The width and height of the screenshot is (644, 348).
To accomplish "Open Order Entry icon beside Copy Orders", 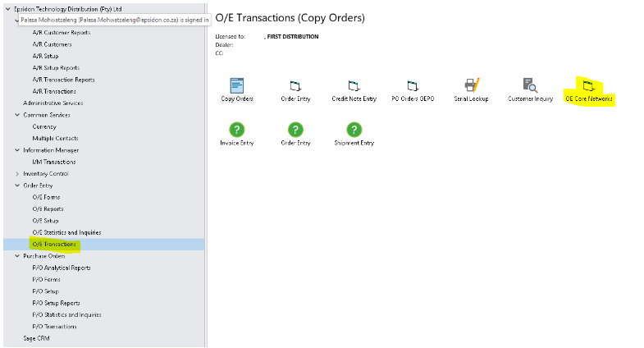I will coord(295,85).
